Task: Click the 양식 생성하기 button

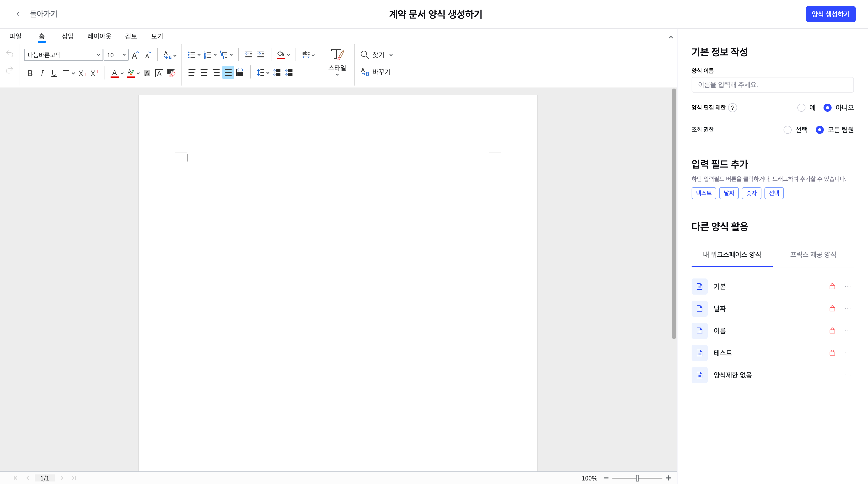Action: pos(831,14)
